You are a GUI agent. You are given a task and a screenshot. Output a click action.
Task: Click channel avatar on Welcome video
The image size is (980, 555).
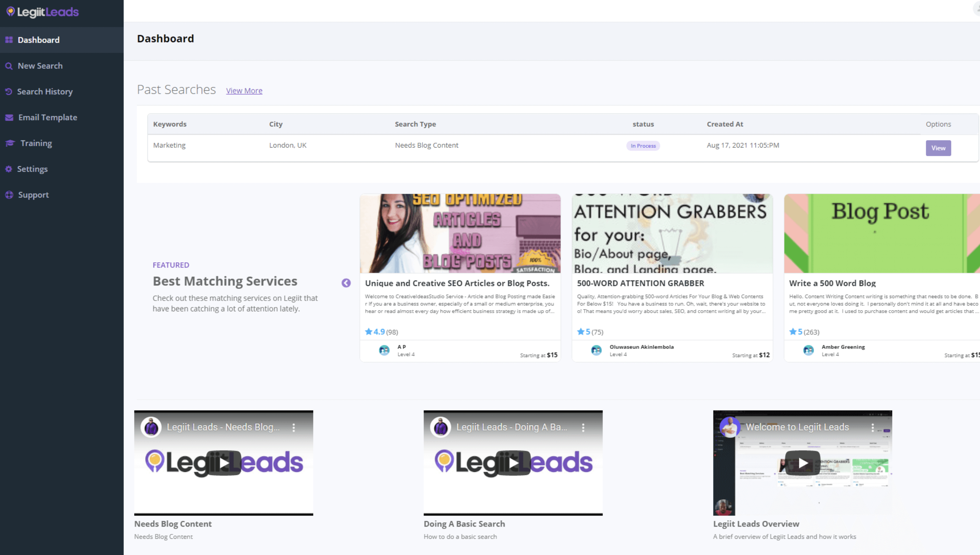pyautogui.click(x=730, y=427)
